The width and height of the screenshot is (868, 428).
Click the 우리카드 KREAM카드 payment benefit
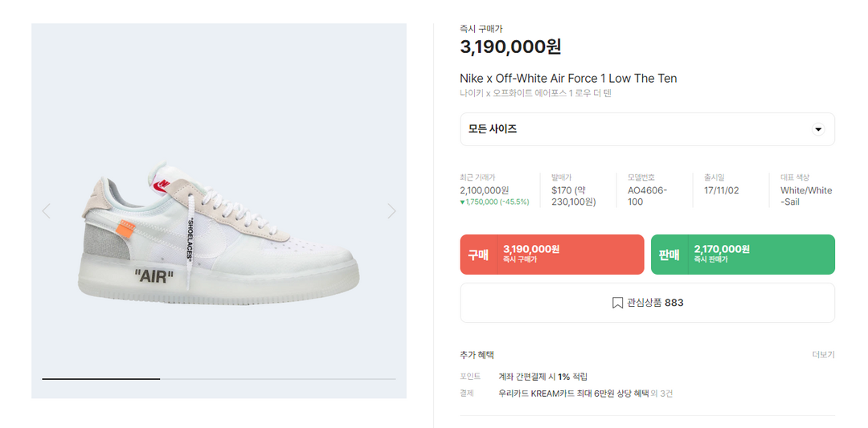[x=573, y=393]
